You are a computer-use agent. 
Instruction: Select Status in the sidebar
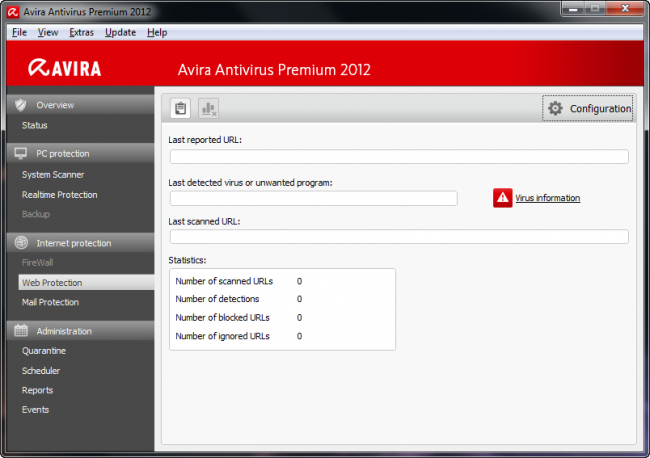coord(34,125)
